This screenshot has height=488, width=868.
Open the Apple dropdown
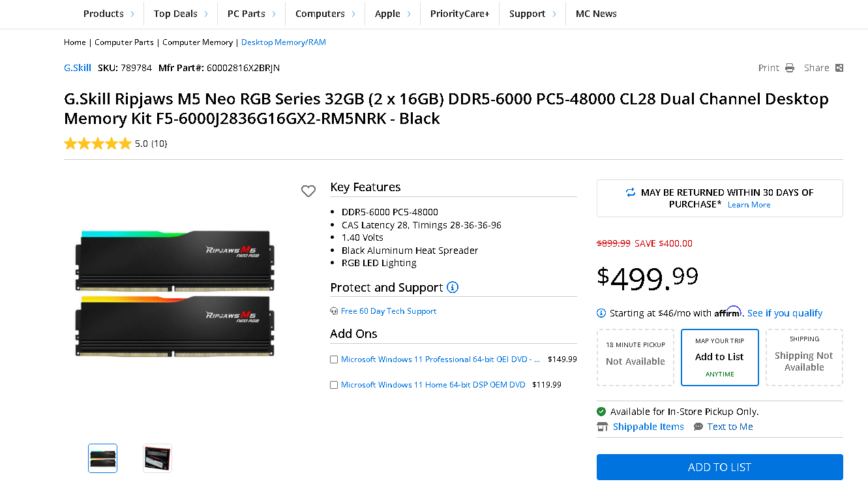(389, 13)
